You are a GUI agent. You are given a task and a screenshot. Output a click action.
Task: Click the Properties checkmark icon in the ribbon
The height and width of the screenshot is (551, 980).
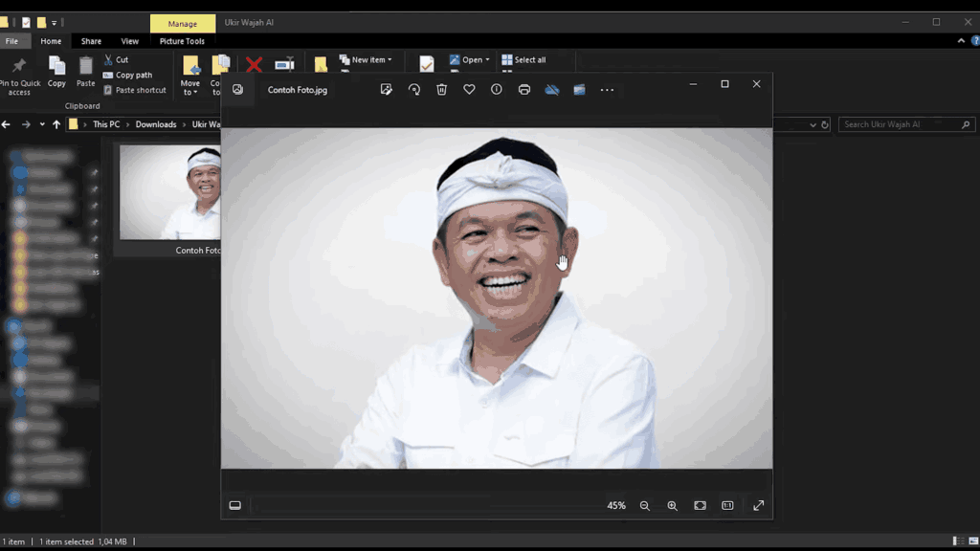[427, 64]
